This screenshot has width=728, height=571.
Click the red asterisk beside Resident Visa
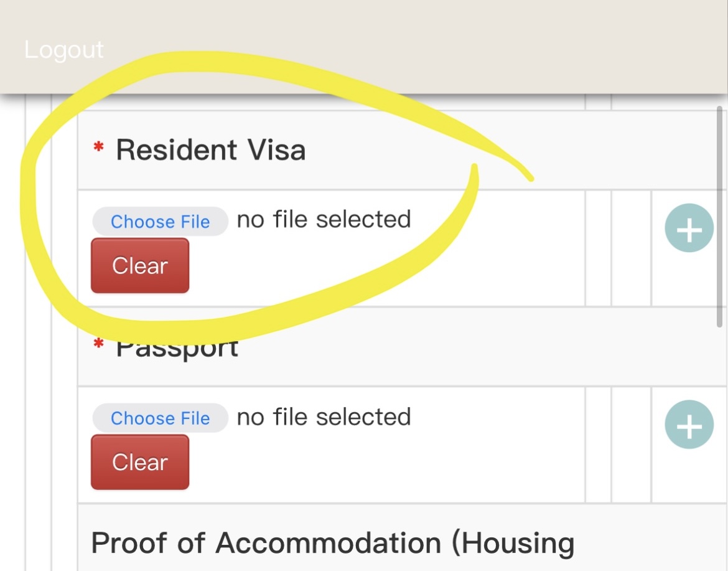98,148
